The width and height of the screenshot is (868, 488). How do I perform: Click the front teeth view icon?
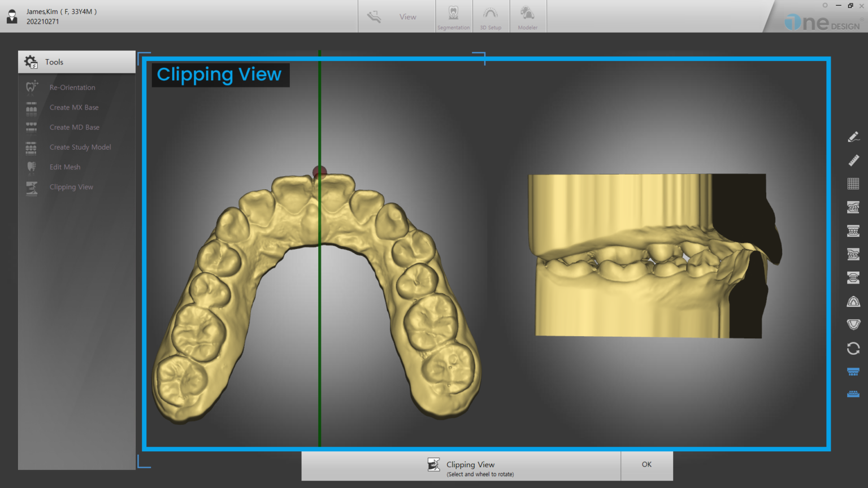coord(853,229)
